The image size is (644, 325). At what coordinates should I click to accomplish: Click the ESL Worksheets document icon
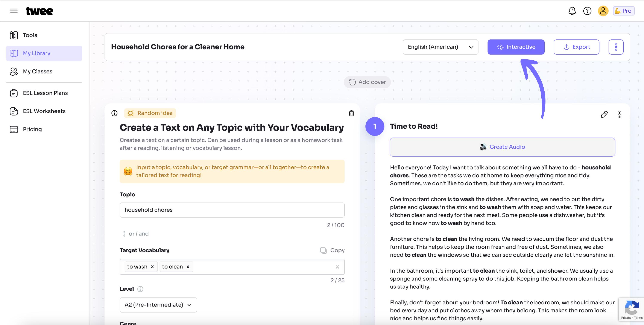pos(14,111)
